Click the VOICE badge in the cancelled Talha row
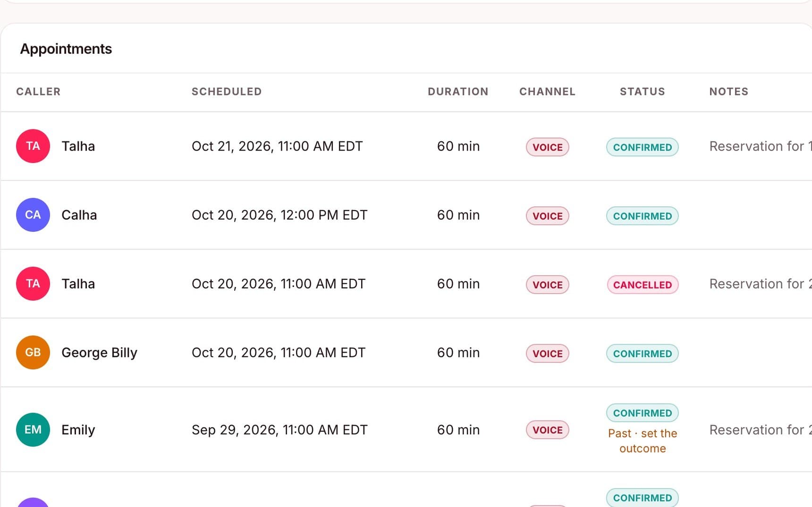 [x=548, y=285]
